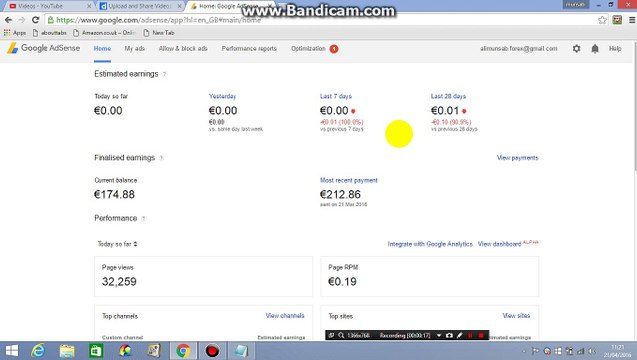The image size is (637, 360).
Task: Click the address bar URL field
Action: 325,20
